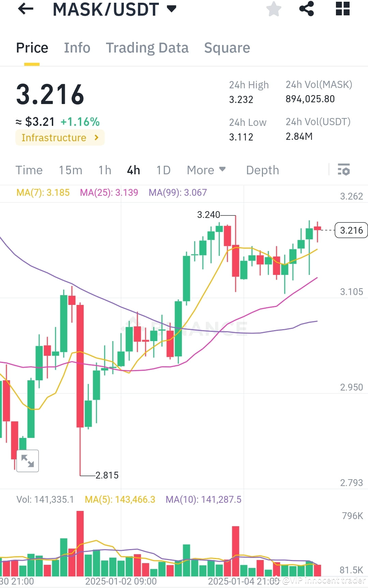
Task: Click the MA(7) legend label
Action: pos(43,192)
